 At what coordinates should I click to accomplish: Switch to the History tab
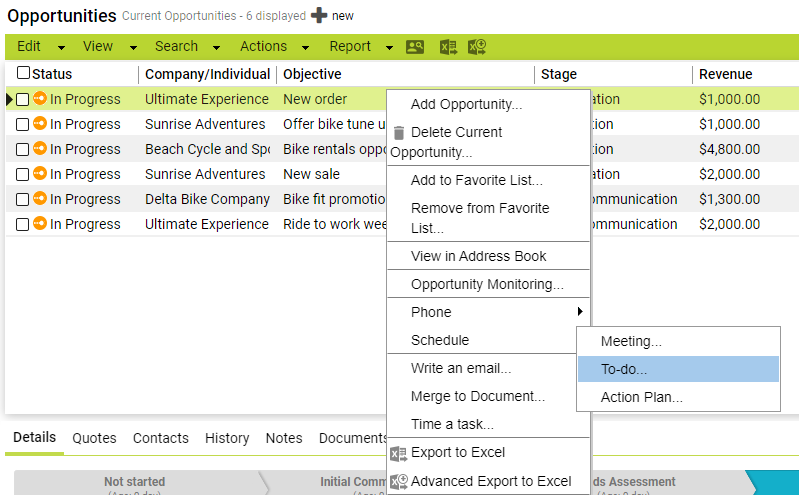point(227,438)
